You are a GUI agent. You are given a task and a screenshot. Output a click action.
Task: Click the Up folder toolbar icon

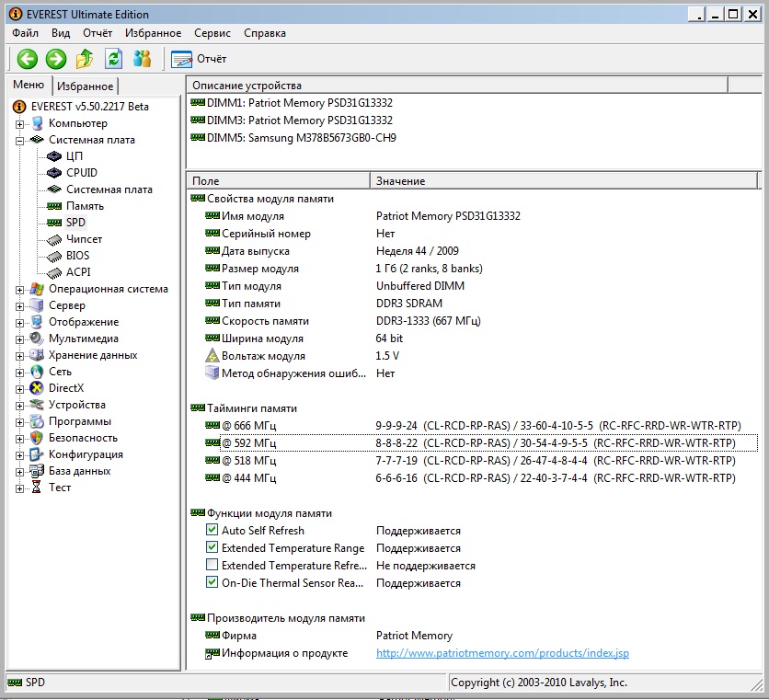(85, 59)
